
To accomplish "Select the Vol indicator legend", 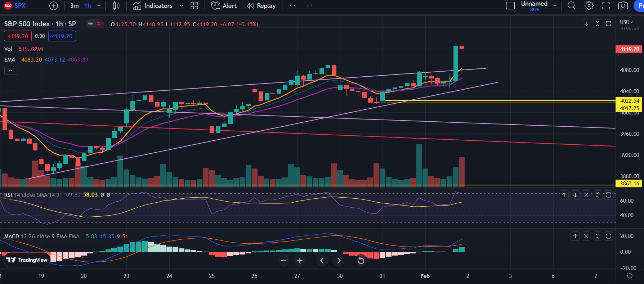I will 8,49.
